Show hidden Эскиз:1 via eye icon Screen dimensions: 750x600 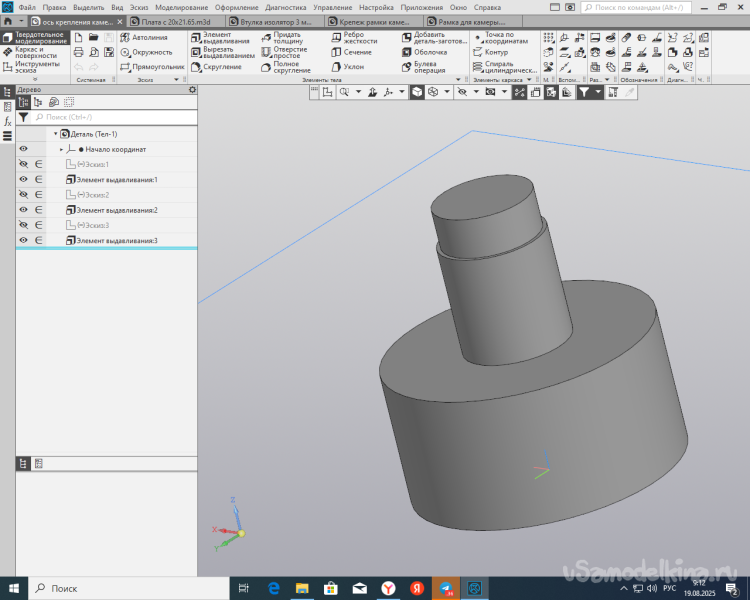24,164
